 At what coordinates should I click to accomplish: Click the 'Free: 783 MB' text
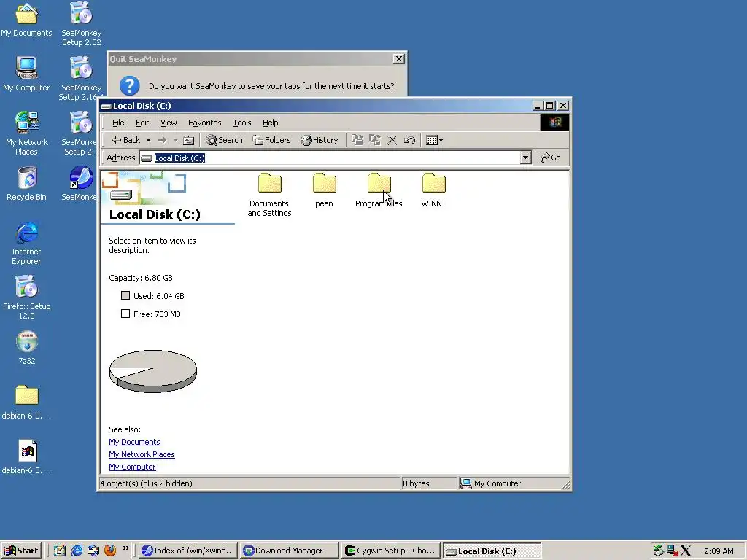pos(157,314)
